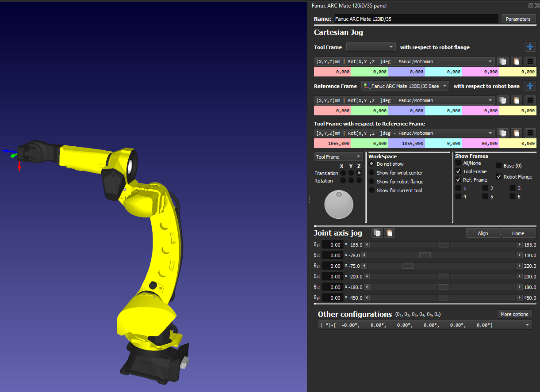Enable the Base (0) frame checkbox
The height and width of the screenshot is (392, 540).
[x=499, y=166]
